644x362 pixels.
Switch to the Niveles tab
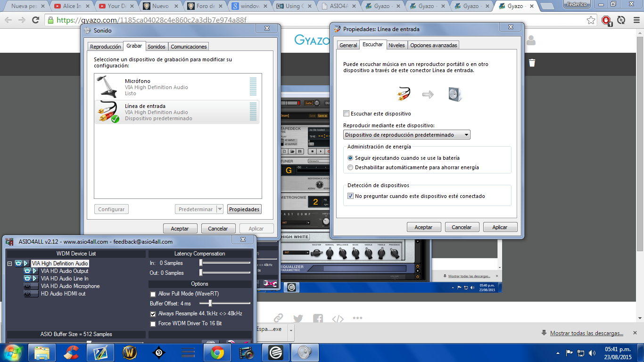click(396, 45)
